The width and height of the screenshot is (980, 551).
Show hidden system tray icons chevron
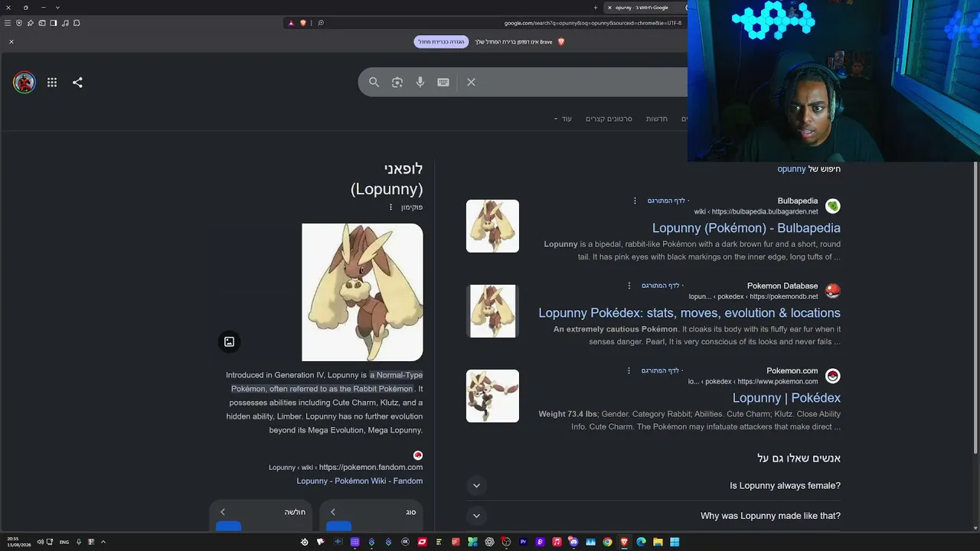pos(103,542)
